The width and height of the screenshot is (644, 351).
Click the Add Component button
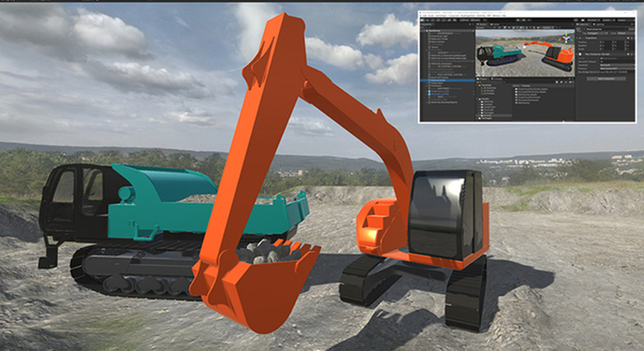pyautogui.click(x=606, y=78)
